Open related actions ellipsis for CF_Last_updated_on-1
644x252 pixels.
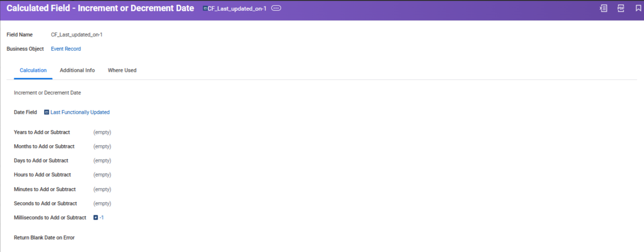click(276, 8)
